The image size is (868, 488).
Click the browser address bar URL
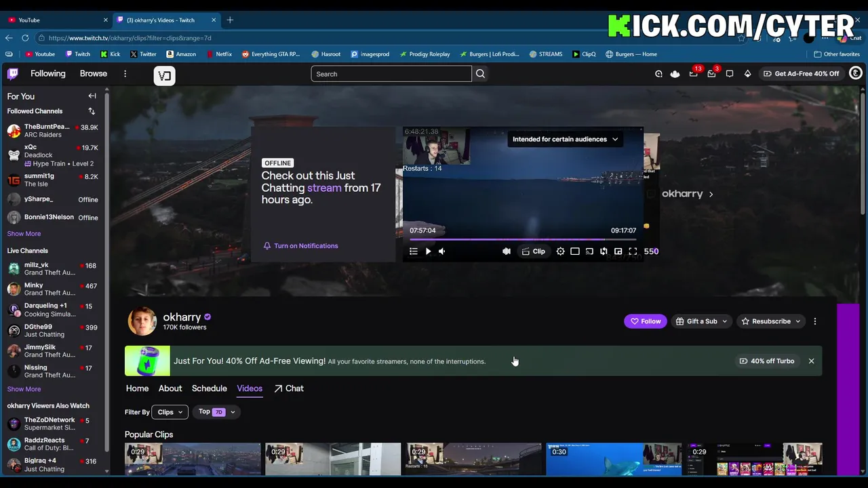[x=130, y=38]
